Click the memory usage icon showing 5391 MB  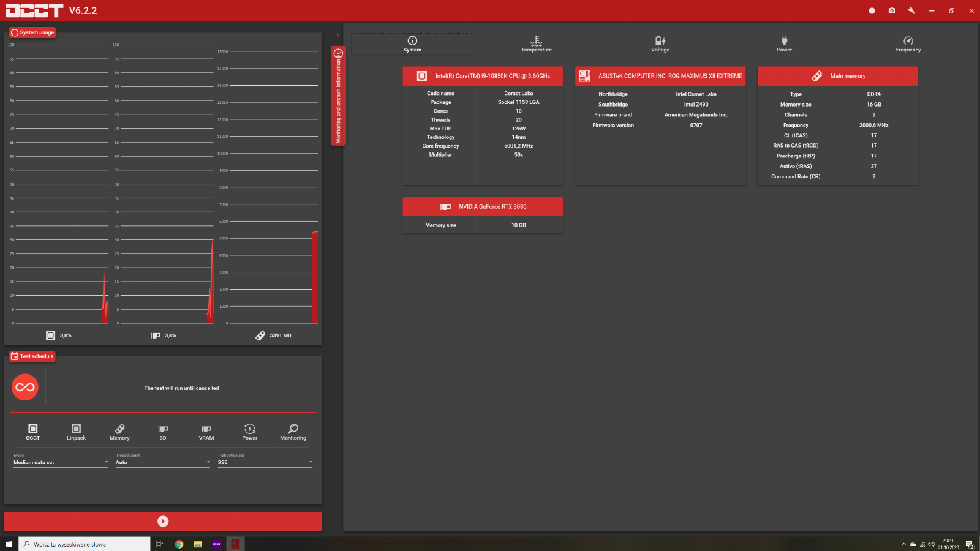pos(260,335)
